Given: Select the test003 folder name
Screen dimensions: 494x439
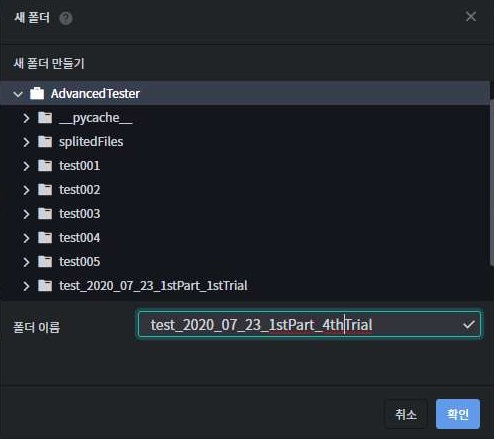Looking at the screenshot, I should coord(80,214).
